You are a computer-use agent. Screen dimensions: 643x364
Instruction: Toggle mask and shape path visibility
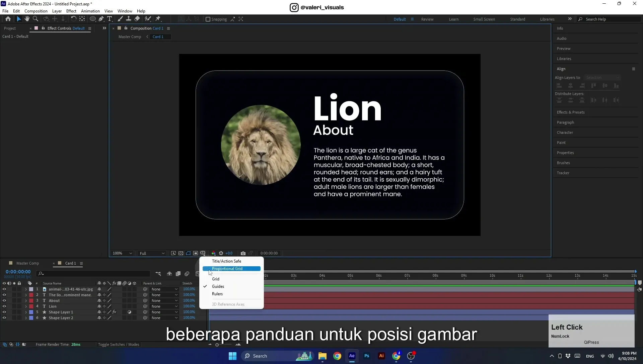(188, 253)
